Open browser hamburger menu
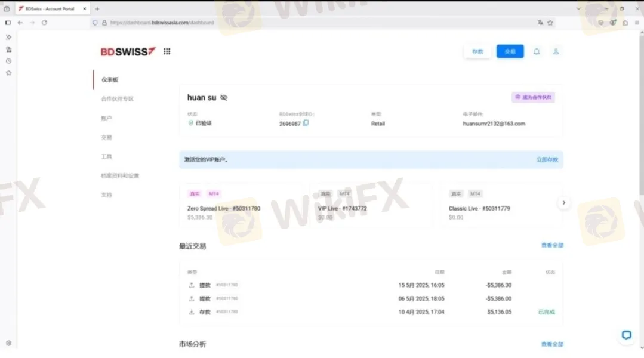644x358 pixels. (637, 23)
